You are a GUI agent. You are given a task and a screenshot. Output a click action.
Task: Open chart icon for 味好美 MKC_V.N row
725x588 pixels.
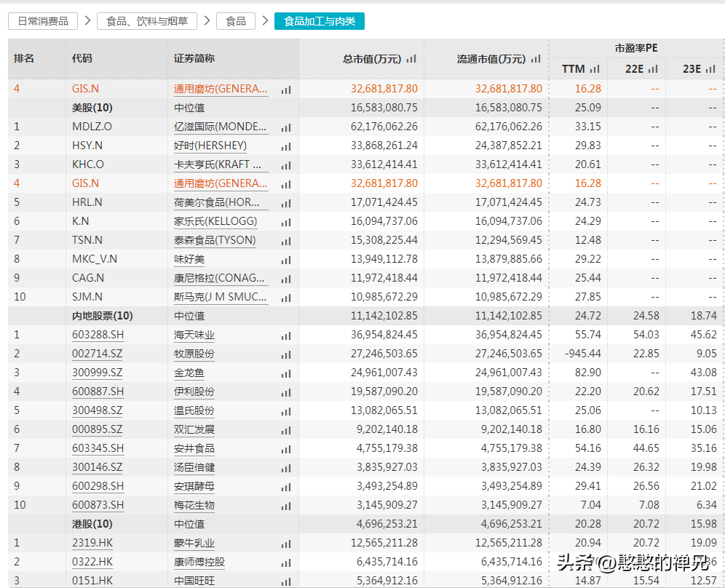tap(286, 261)
